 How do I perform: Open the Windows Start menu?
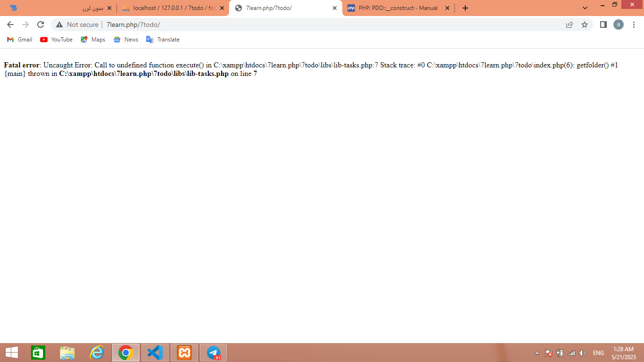12,353
